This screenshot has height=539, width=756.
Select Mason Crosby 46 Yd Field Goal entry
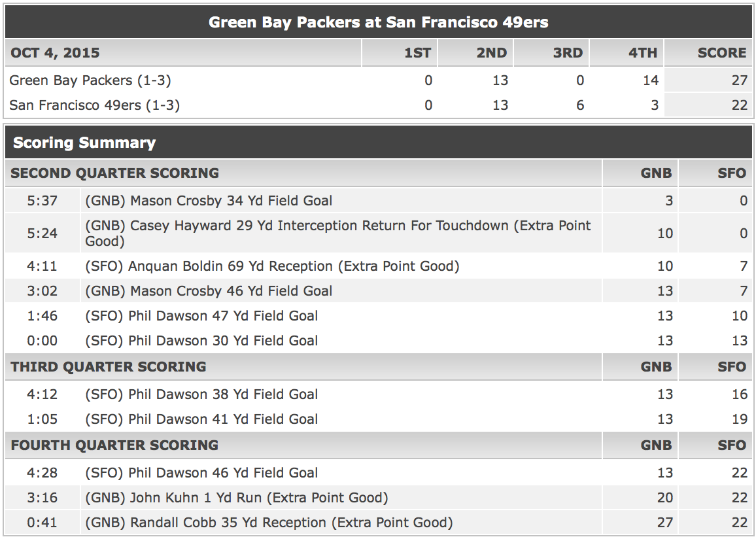378,290
